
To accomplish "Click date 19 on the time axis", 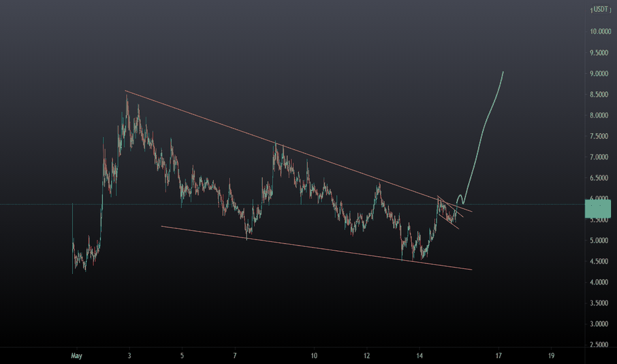I will point(551,356).
